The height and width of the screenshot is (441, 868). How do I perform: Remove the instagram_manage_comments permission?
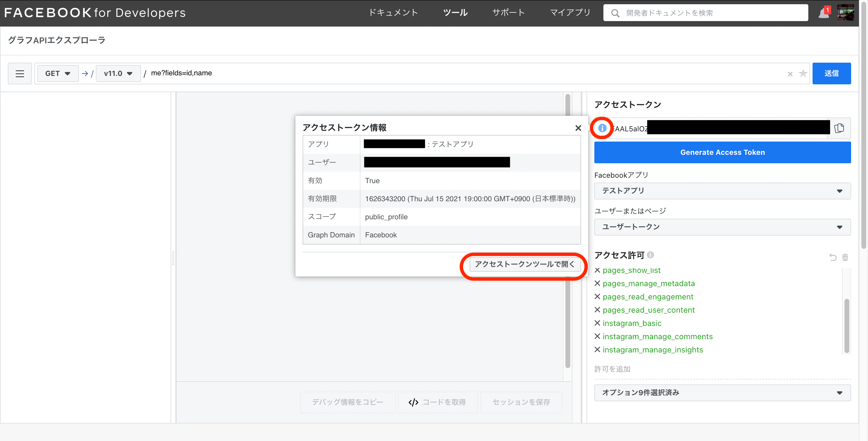597,336
